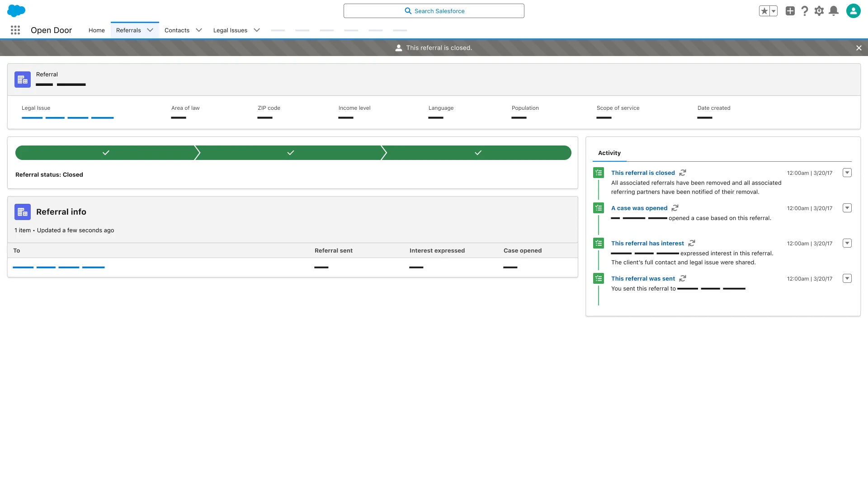Viewport: 868px width, 488px height.
Task: Click Referral status: Closed text
Action: 49,175
